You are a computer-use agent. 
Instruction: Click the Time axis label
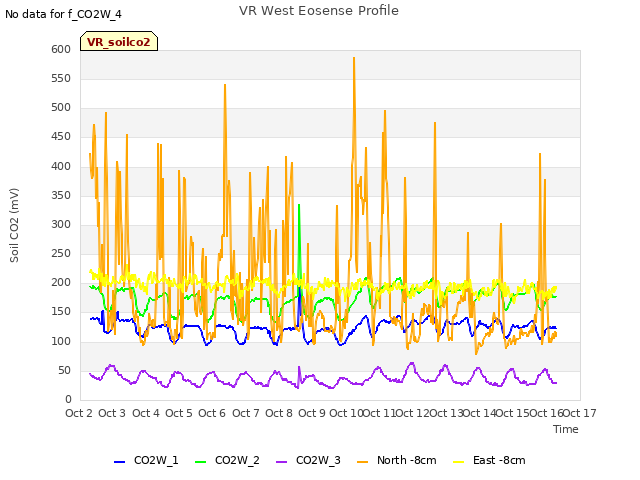(566, 429)
